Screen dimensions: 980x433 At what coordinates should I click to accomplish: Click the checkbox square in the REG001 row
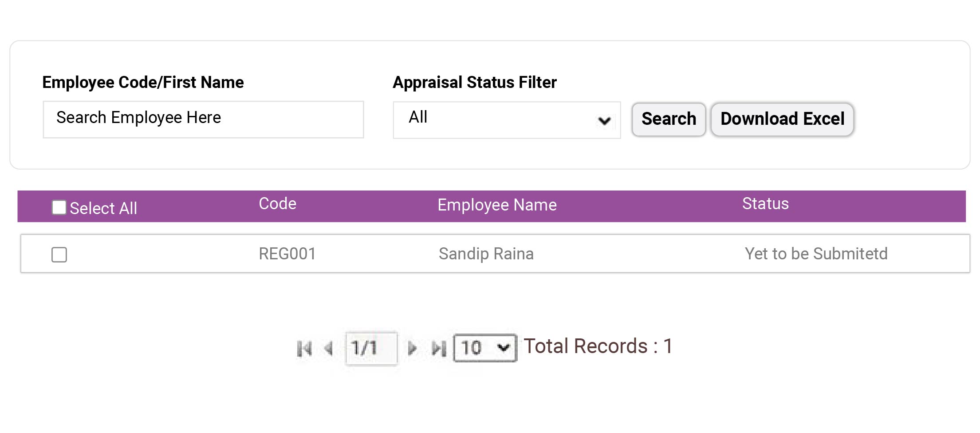[x=58, y=254]
